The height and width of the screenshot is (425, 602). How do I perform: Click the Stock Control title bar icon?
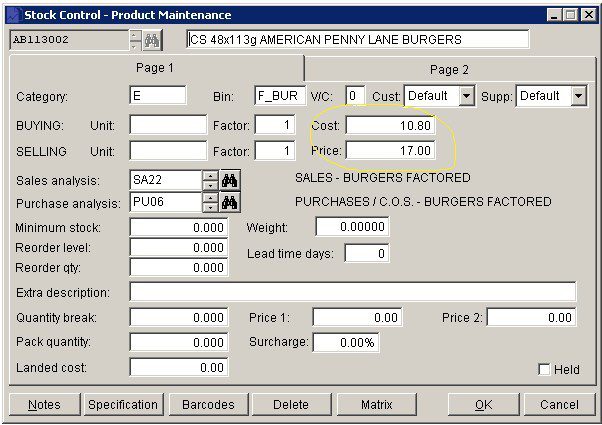point(14,15)
